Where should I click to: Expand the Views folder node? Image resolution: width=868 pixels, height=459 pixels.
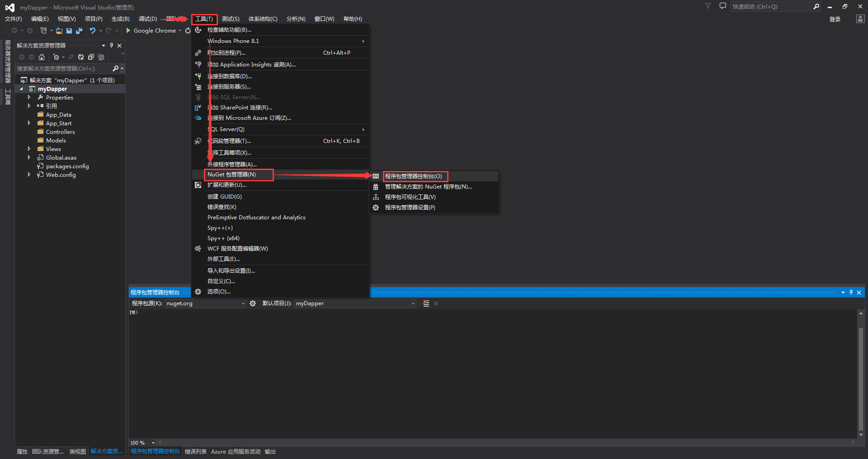29,149
